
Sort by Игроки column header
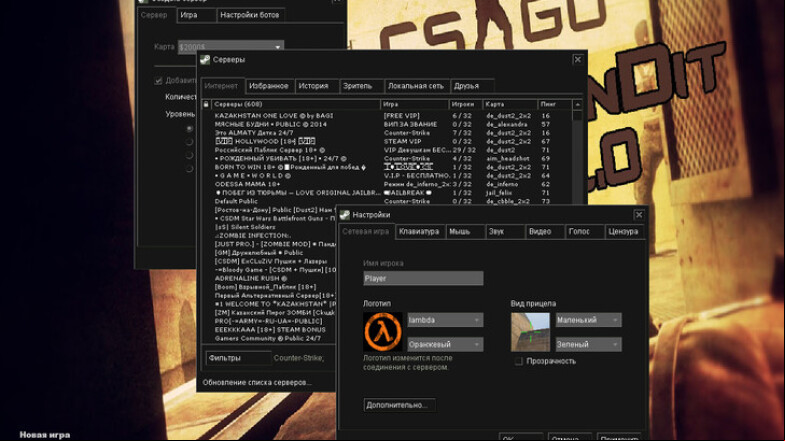tap(466, 104)
